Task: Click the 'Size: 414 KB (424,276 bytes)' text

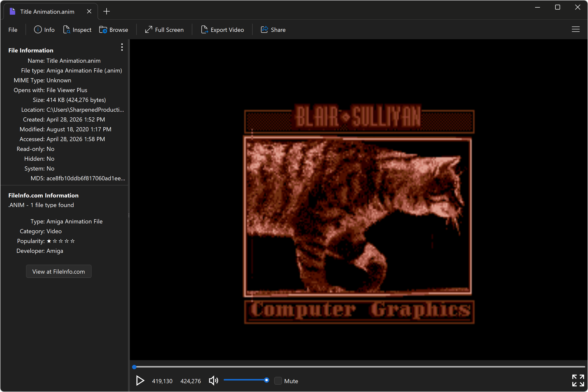Action: 69,100
